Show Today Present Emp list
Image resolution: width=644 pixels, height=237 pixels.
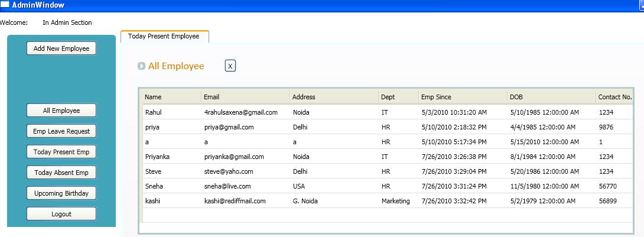pyautogui.click(x=61, y=152)
